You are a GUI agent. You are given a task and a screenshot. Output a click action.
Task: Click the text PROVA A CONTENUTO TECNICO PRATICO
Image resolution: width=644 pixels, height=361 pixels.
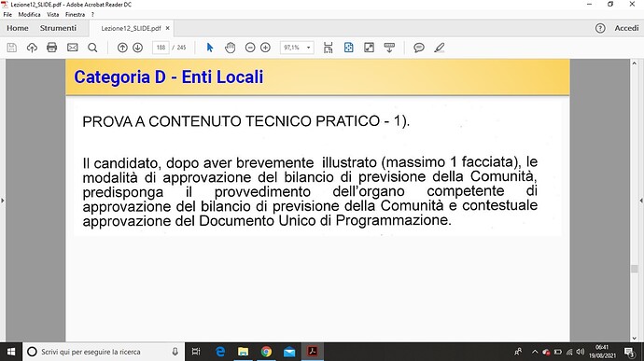click(231, 121)
